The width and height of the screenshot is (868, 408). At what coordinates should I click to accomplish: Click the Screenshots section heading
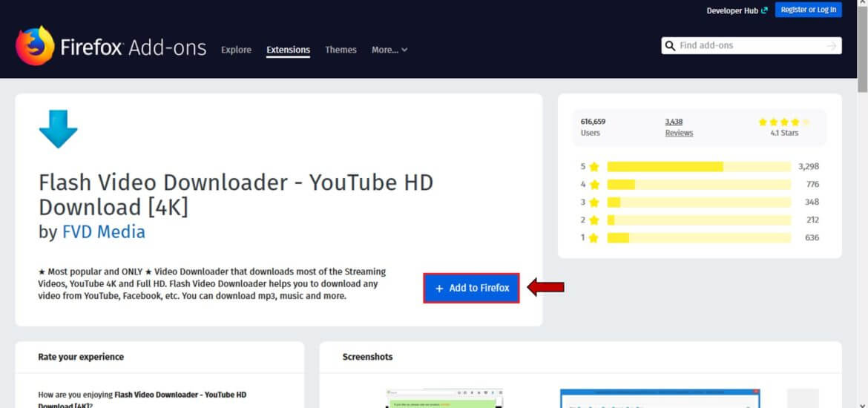point(367,357)
